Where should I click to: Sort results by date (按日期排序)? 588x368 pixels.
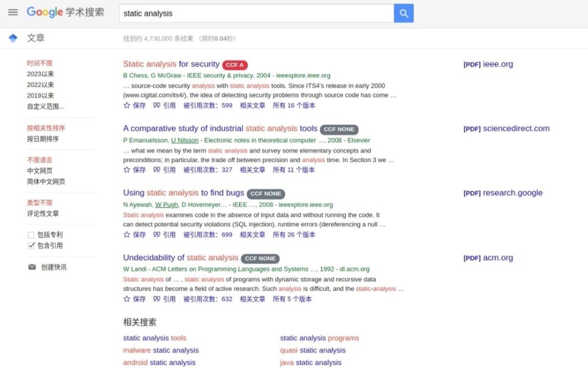(43, 138)
